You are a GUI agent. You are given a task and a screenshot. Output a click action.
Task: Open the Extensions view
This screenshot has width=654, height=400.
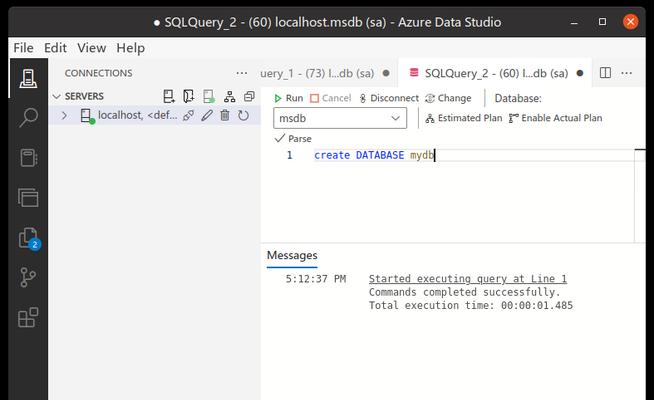tap(28, 317)
